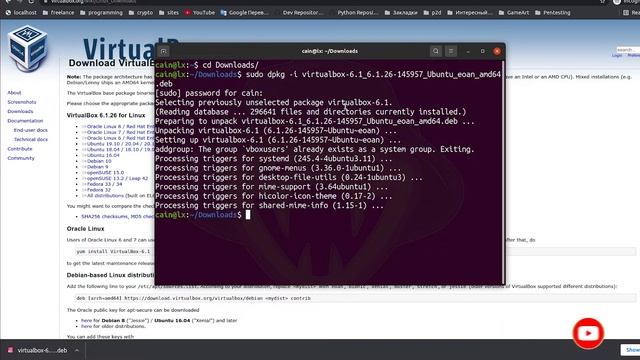Open the localhost bookmark
The height and width of the screenshot is (360, 640).
click(21, 13)
